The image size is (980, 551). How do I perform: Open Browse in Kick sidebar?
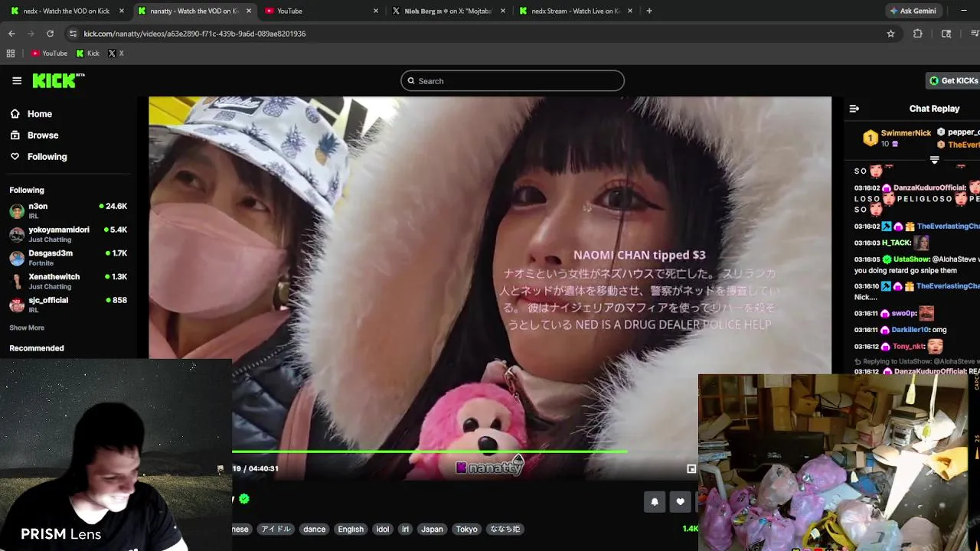(43, 135)
